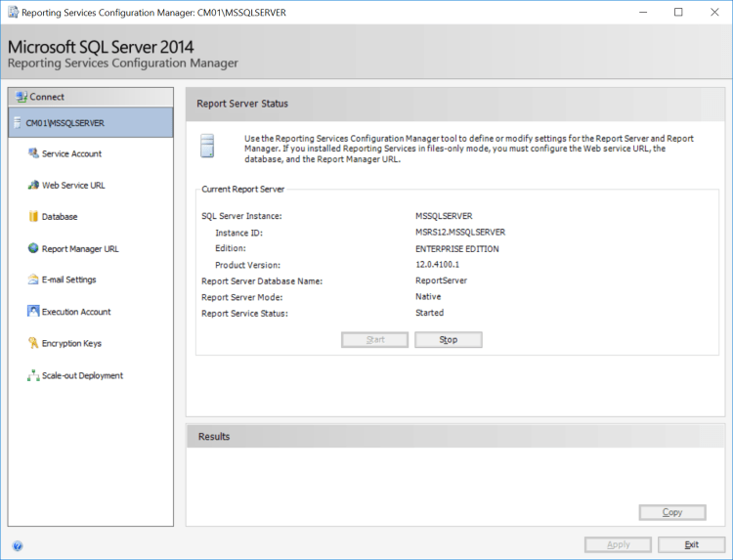This screenshot has width=733, height=560.
Task: Click the Service Account key icon
Action: [33, 153]
